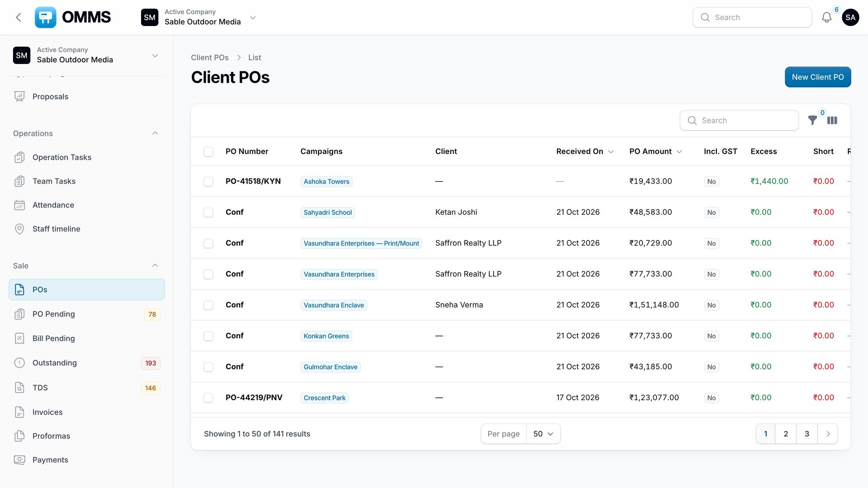868x488 pixels.
Task: Click the Bill Pending sidebar icon
Action: coord(20,338)
